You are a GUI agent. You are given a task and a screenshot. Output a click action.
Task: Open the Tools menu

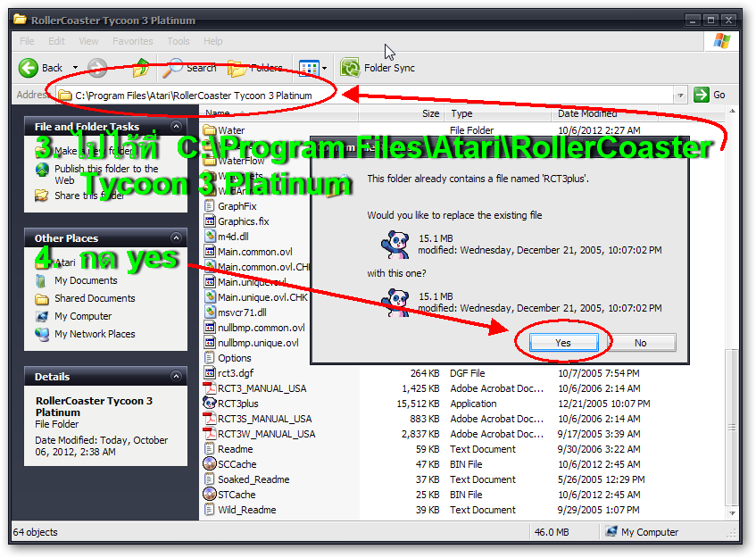coord(179,41)
